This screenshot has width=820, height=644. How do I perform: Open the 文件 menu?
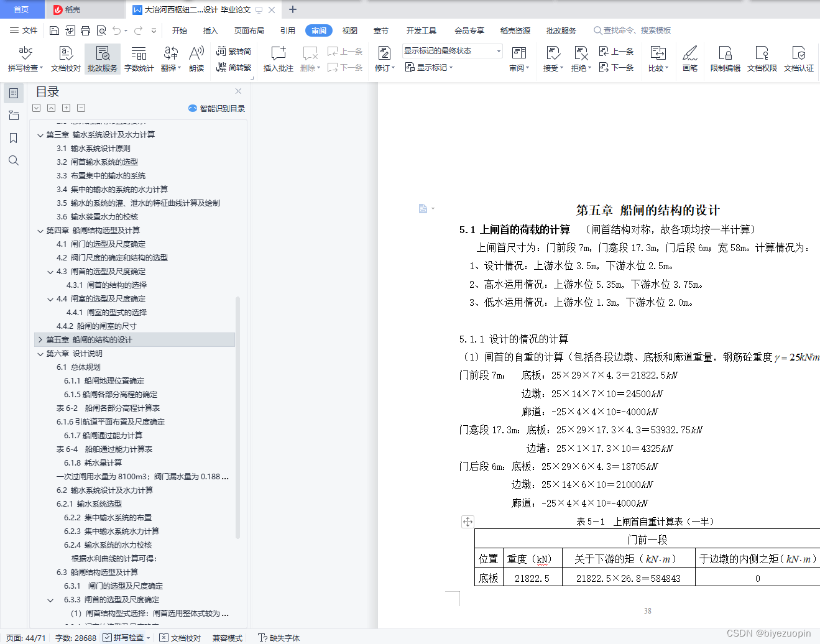pyautogui.click(x=24, y=30)
